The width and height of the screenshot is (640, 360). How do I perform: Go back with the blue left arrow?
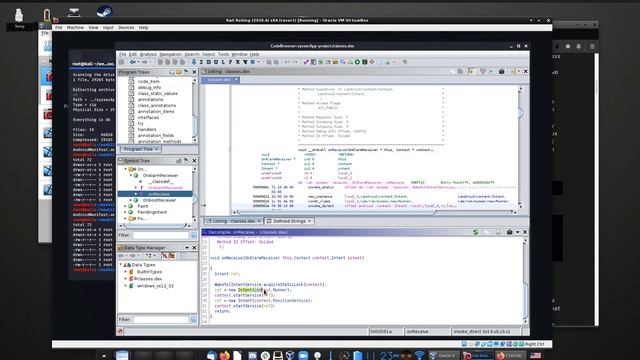133,62
